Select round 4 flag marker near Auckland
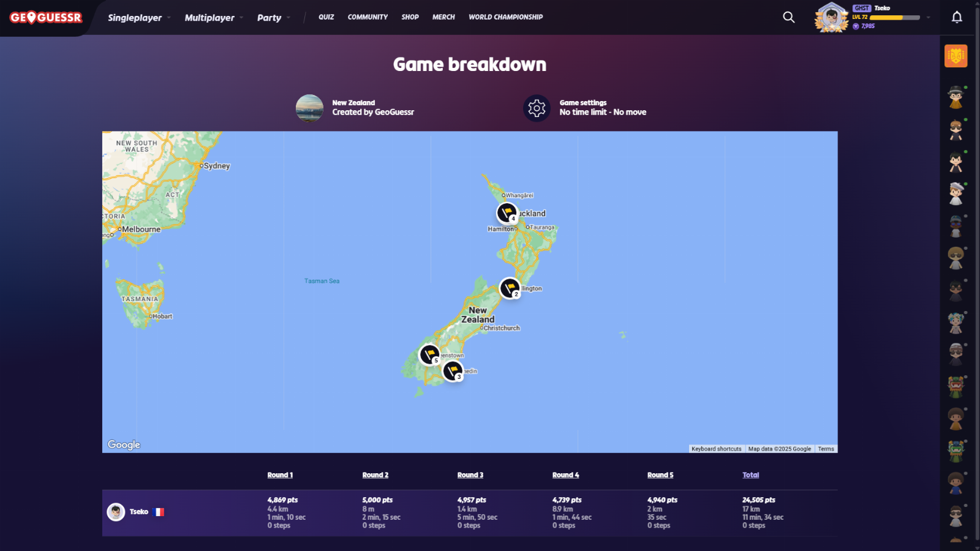 point(507,212)
